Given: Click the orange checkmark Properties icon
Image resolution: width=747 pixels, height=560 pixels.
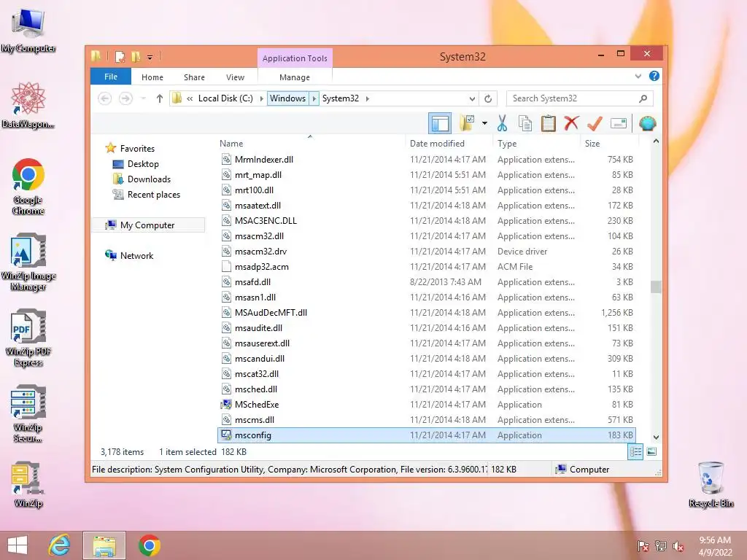Looking at the screenshot, I should [595, 123].
